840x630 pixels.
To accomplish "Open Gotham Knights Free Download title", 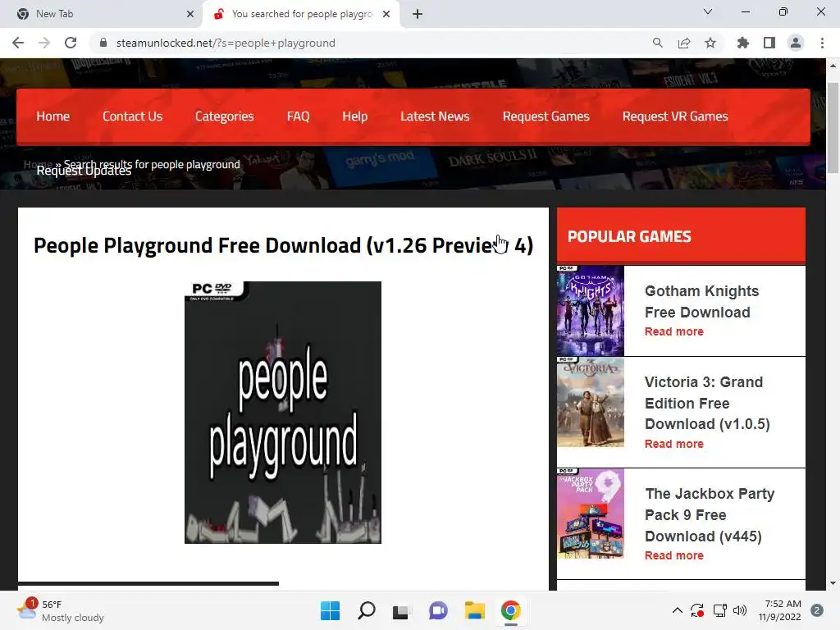I will [701, 302].
